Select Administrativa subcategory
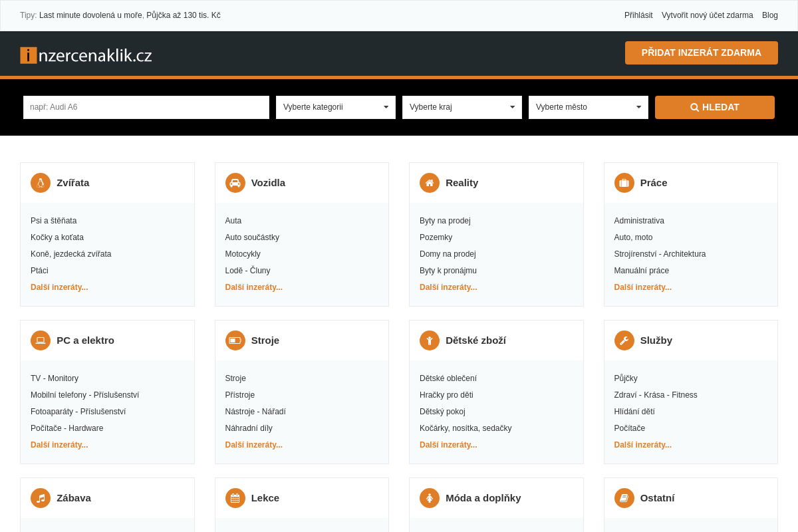 coord(639,221)
